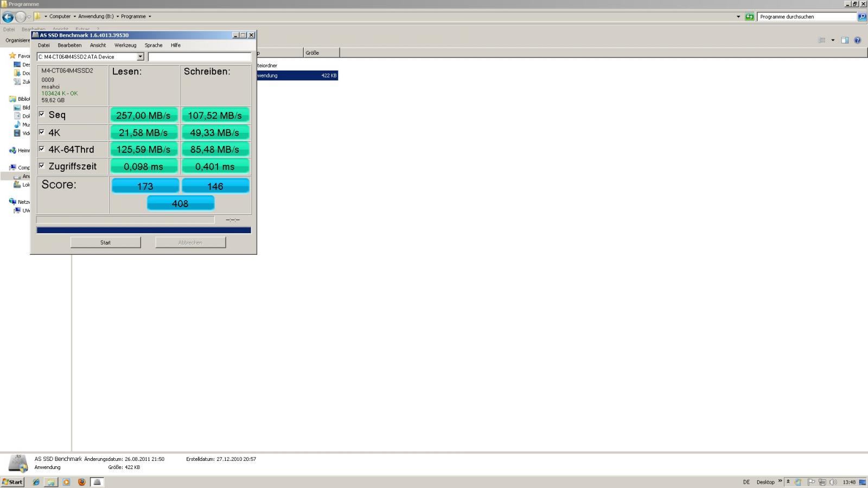Open Explorer help question mark icon

(858, 40)
